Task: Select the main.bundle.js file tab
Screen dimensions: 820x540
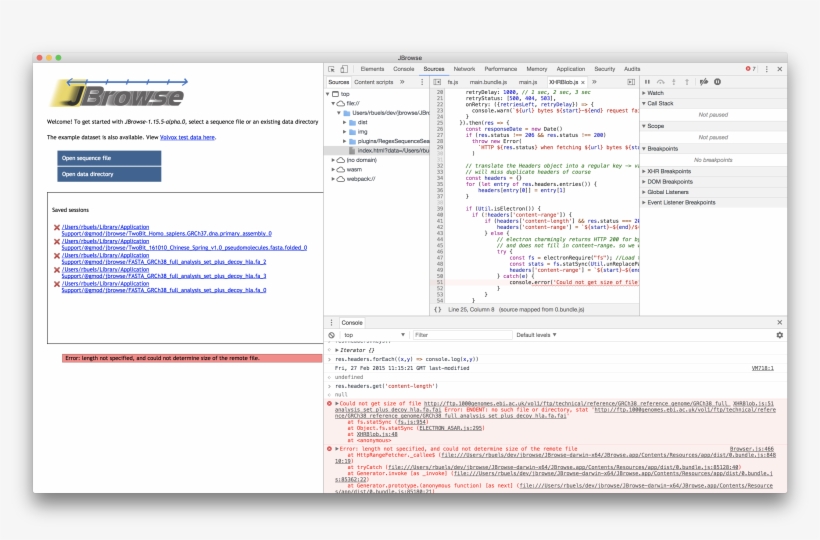Action: click(x=488, y=81)
